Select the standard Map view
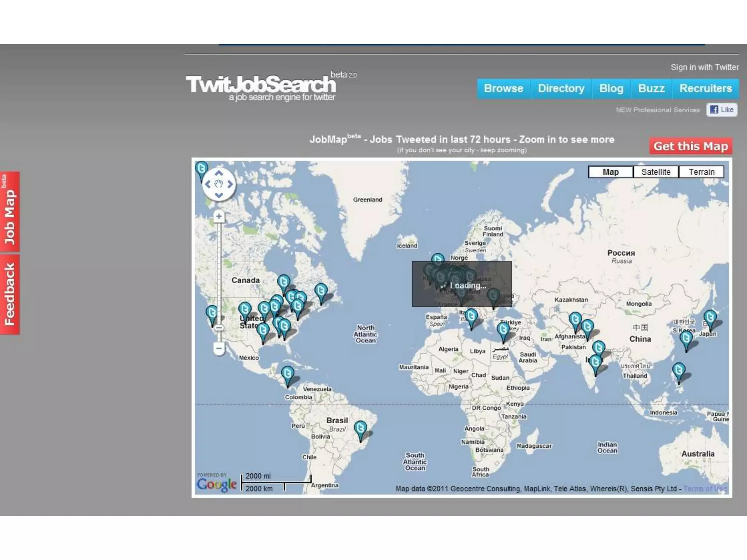This screenshot has width=747, height=560. (611, 172)
